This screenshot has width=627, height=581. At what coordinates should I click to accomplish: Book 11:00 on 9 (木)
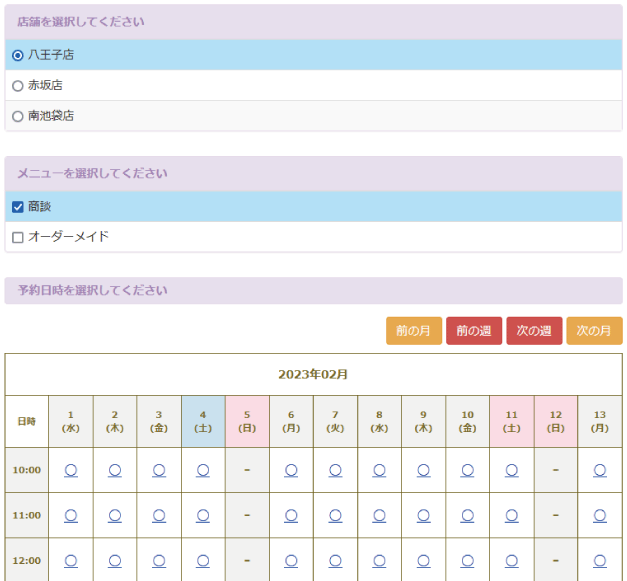(x=423, y=515)
